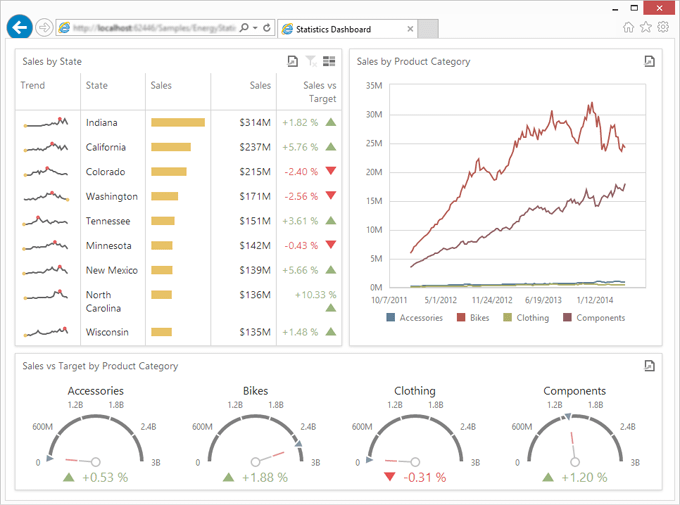Open export menu for Sales vs Target panel
Image resolution: width=680 pixels, height=505 pixels.
[x=649, y=366]
